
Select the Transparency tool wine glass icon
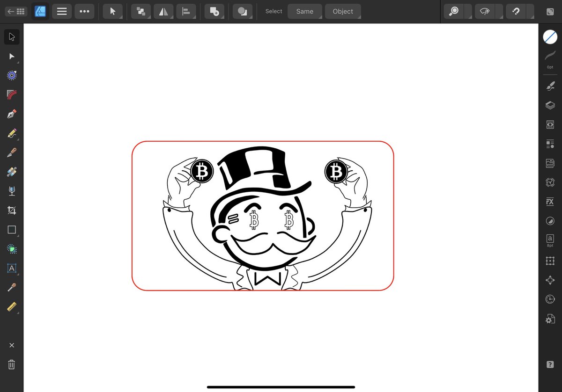tap(12, 191)
